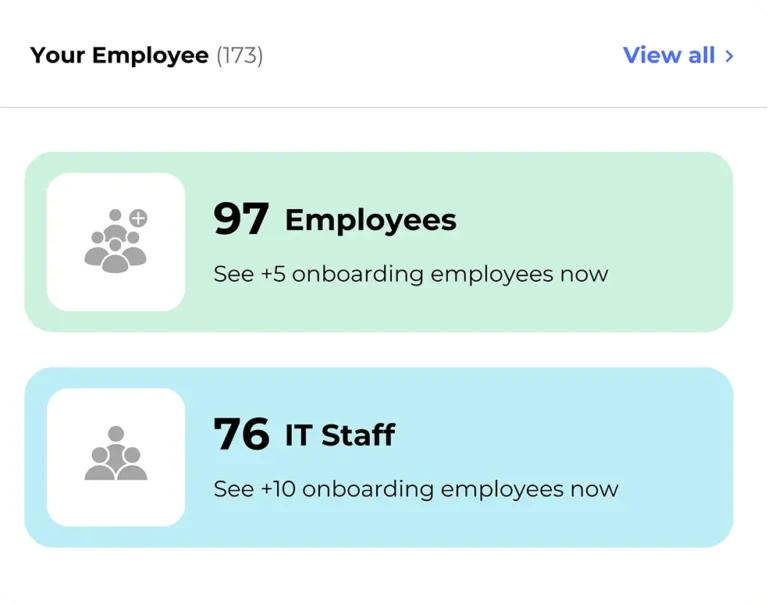Click the IT Staff group icon
Screen dimensions: 768x604
click(116, 453)
